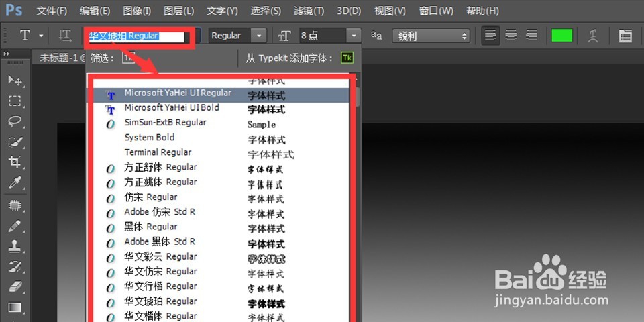644x322 pixels.
Task: Choose 华文琥珀 Regular font in list
Action: (221, 303)
